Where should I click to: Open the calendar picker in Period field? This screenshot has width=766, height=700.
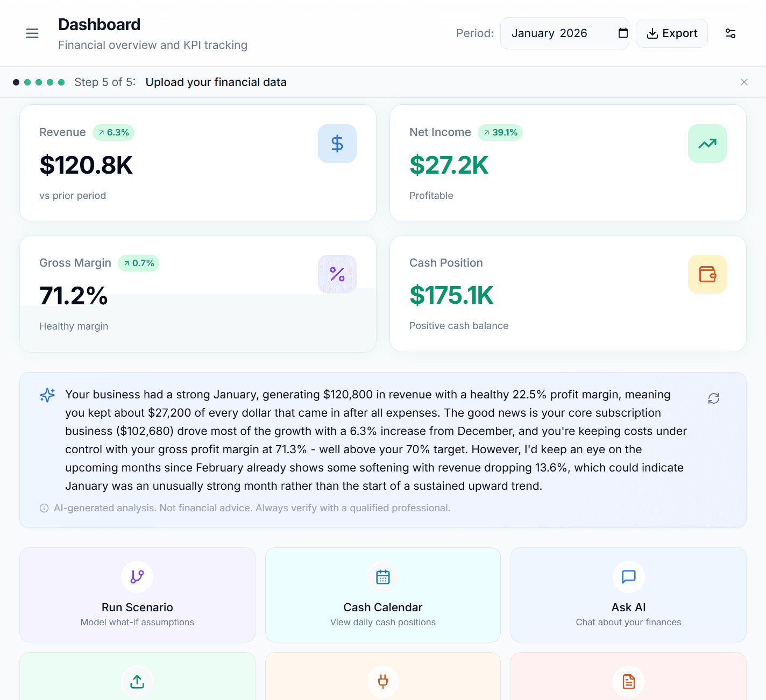click(623, 33)
